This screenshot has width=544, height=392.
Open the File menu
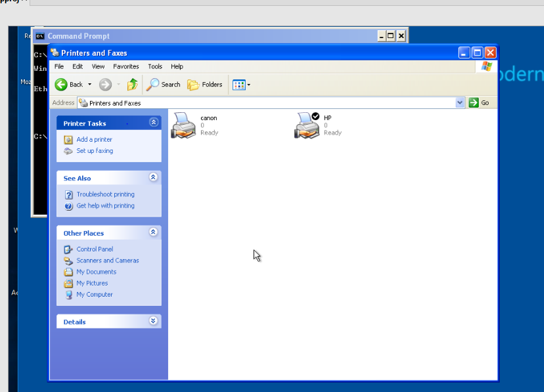(59, 66)
